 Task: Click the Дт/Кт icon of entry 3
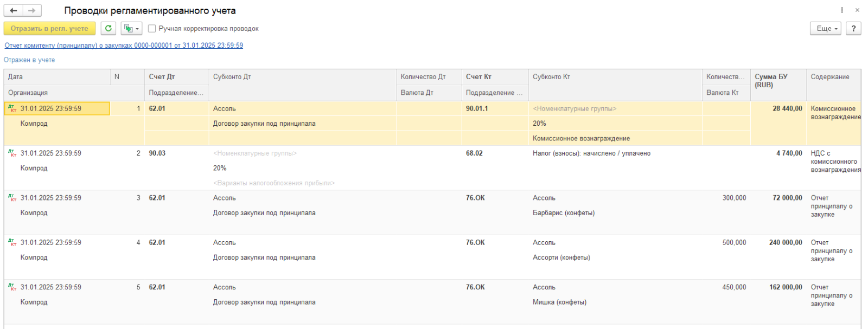pos(12,198)
